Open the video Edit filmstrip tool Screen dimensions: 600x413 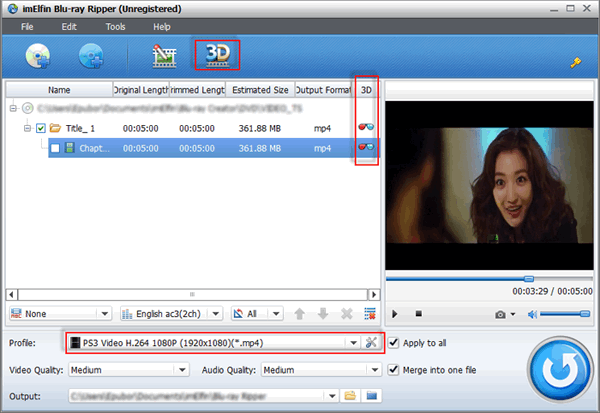[164, 56]
